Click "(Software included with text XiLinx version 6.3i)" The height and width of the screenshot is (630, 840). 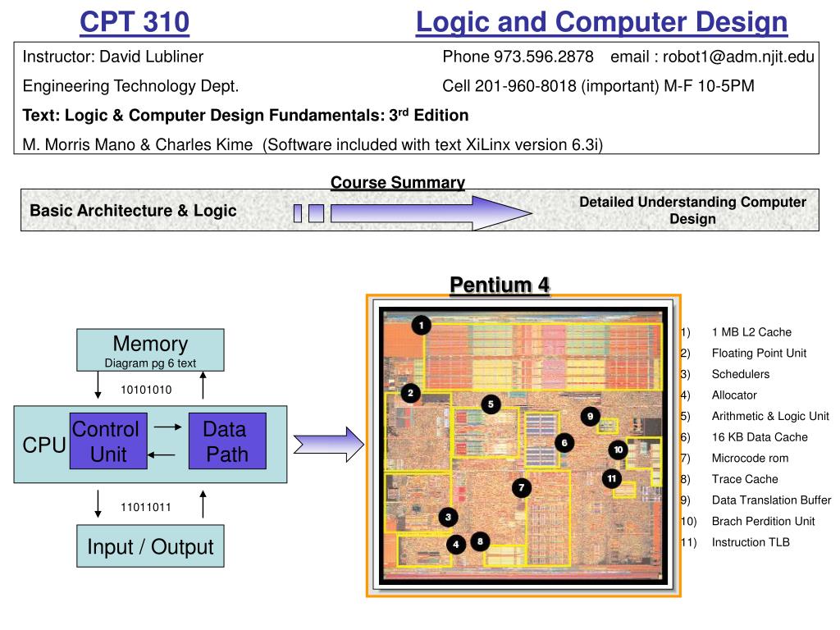[x=433, y=144]
